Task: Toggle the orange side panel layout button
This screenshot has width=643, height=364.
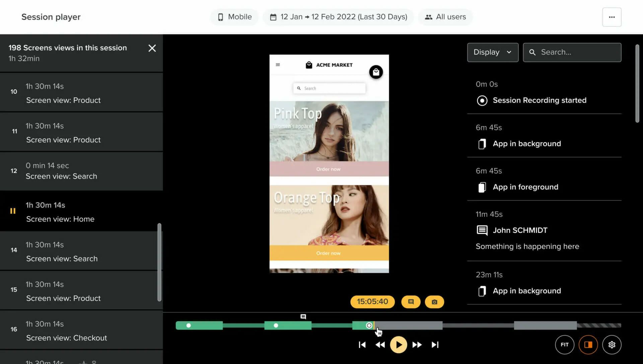Action: [x=588, y=345]
